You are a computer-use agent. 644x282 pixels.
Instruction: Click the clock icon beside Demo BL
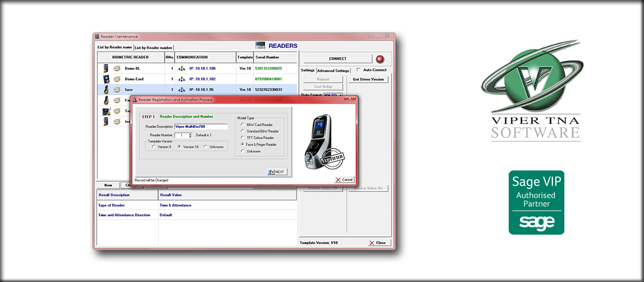[x=116, y=68]
